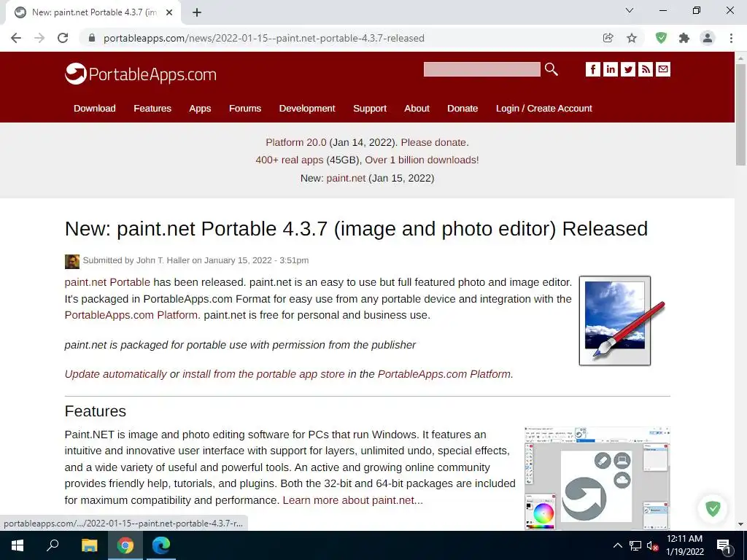Click the browser forward arrow
Screen dimensions: 747x560
pyautogui.click(x=39, y=38)
